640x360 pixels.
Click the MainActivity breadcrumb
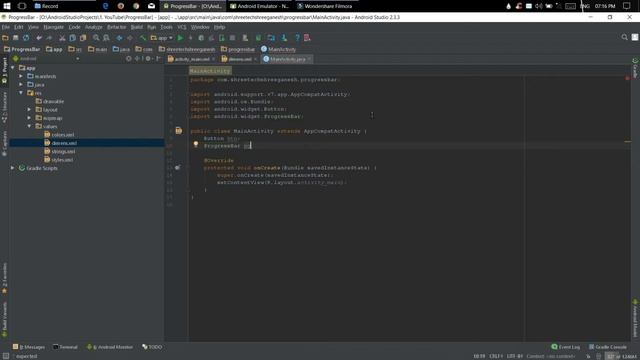pyautogui.click(x=278, y=49)
